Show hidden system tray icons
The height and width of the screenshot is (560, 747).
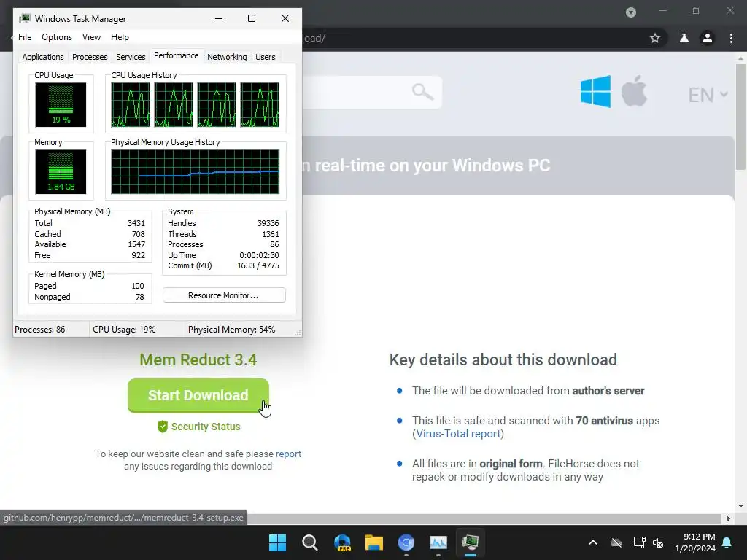[x=593, y=542]
